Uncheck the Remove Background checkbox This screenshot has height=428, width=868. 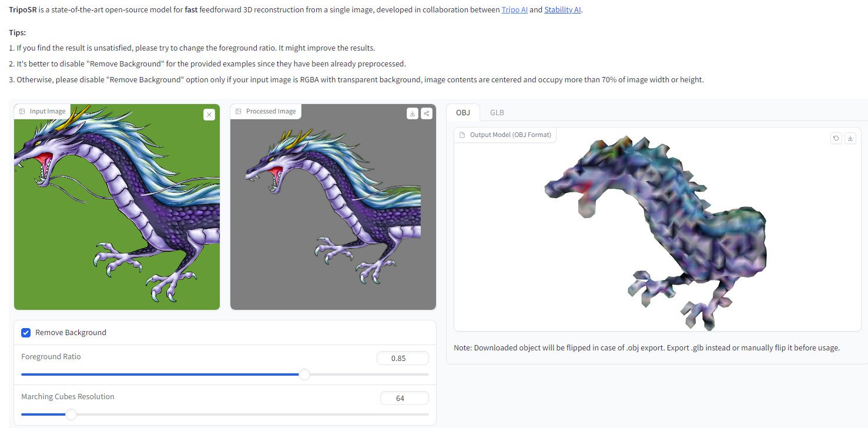[x=26, y=333]
